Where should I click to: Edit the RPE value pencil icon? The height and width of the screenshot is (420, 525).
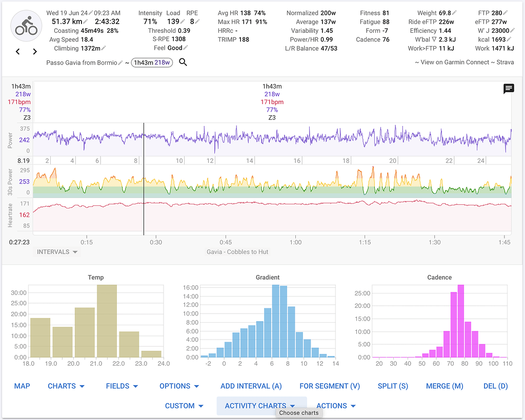pos(196,22)
